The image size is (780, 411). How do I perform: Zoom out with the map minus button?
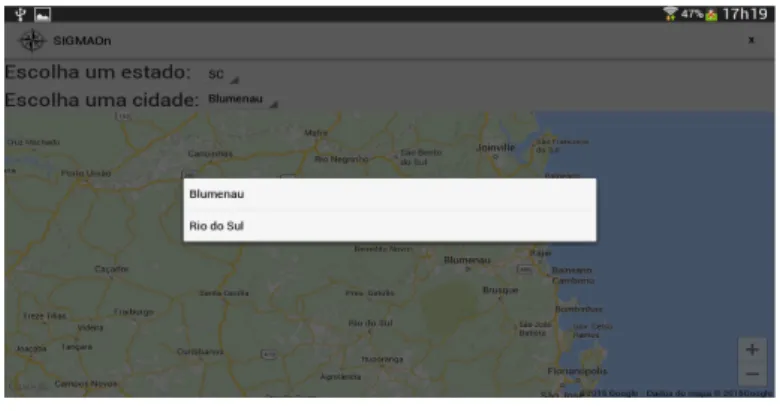coord(752,374)
